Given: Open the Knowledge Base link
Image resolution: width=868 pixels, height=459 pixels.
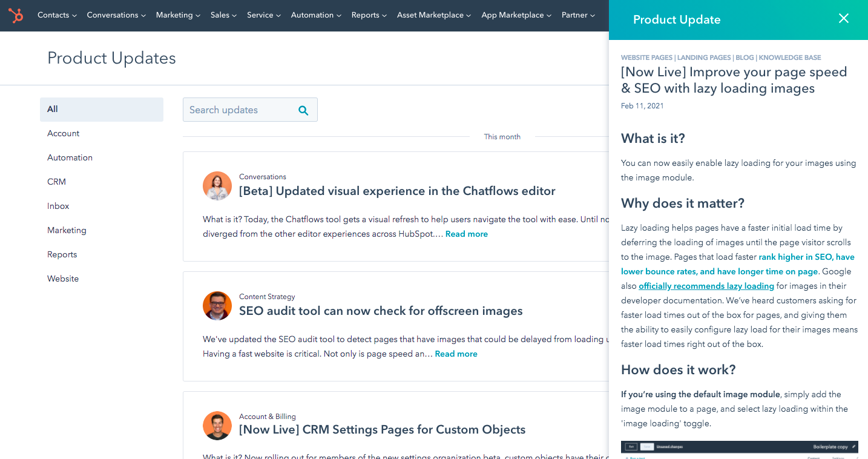Looking at the screenshot, I should click(789, 58).
